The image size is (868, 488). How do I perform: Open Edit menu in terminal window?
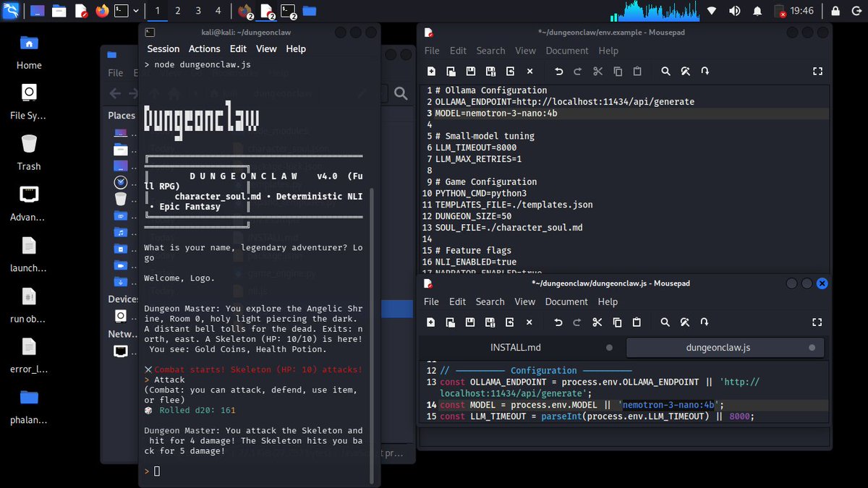pyautogui.click(x=239, y=48)
